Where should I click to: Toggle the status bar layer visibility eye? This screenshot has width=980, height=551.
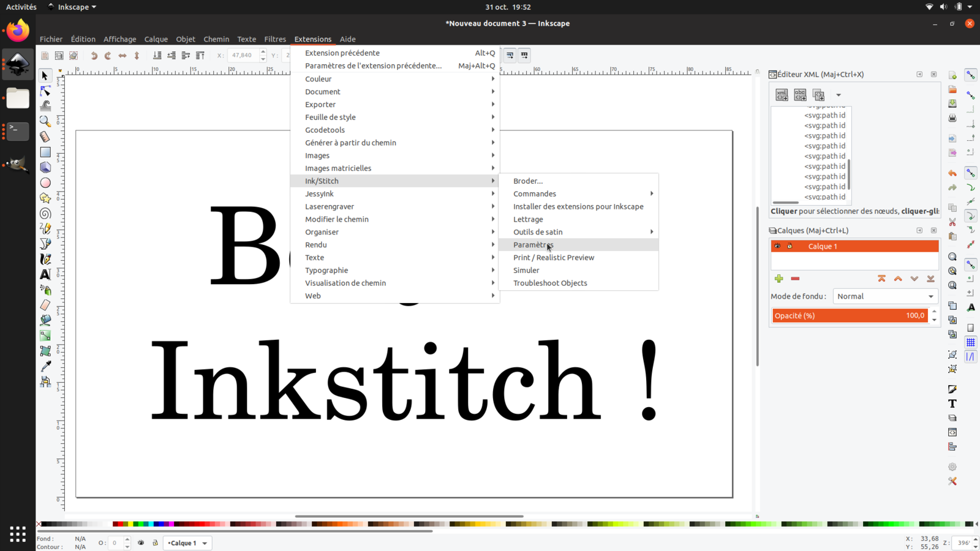coord(141,543)
